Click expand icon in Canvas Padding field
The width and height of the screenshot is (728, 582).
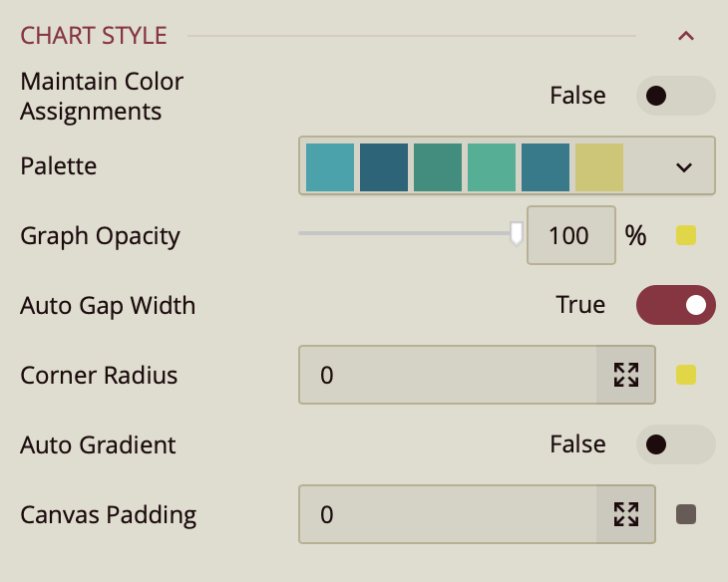tap(626, 514)
